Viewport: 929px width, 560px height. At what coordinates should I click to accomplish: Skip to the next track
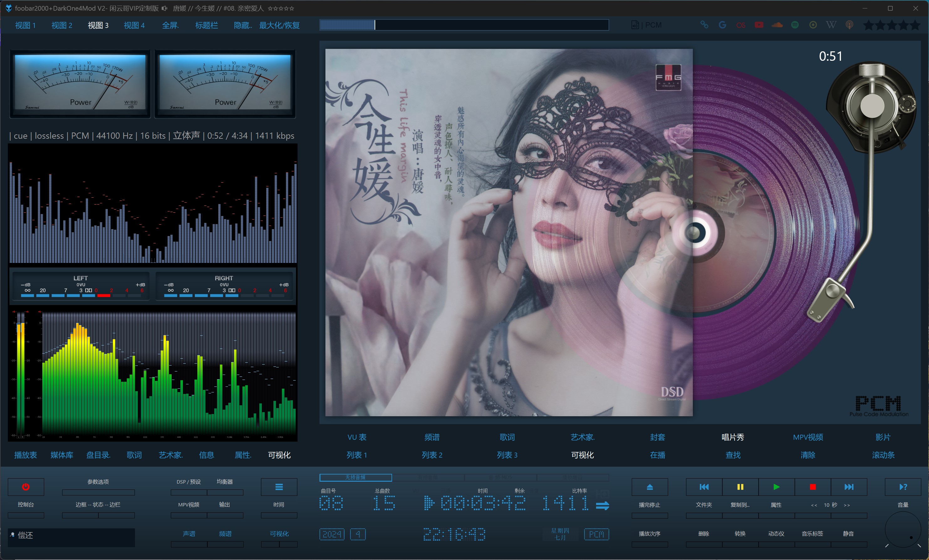[849, 487]
